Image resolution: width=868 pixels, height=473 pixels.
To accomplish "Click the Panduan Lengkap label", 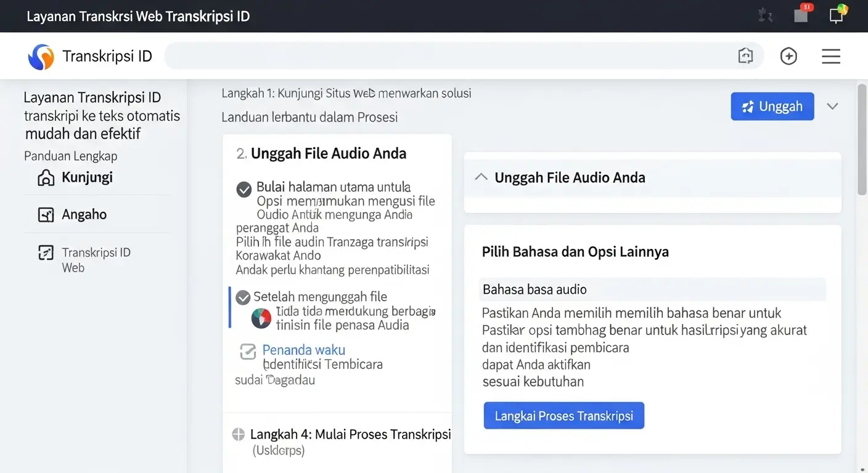I will pos(70,156).
